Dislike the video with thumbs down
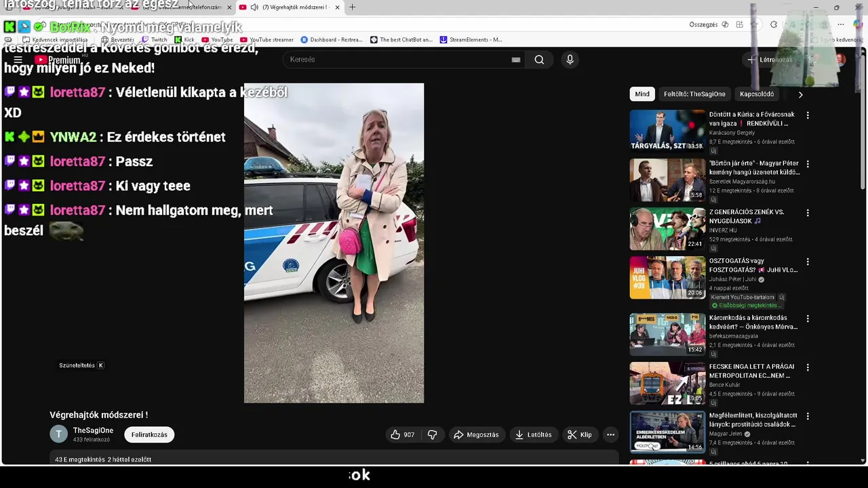 coord(433,434)
